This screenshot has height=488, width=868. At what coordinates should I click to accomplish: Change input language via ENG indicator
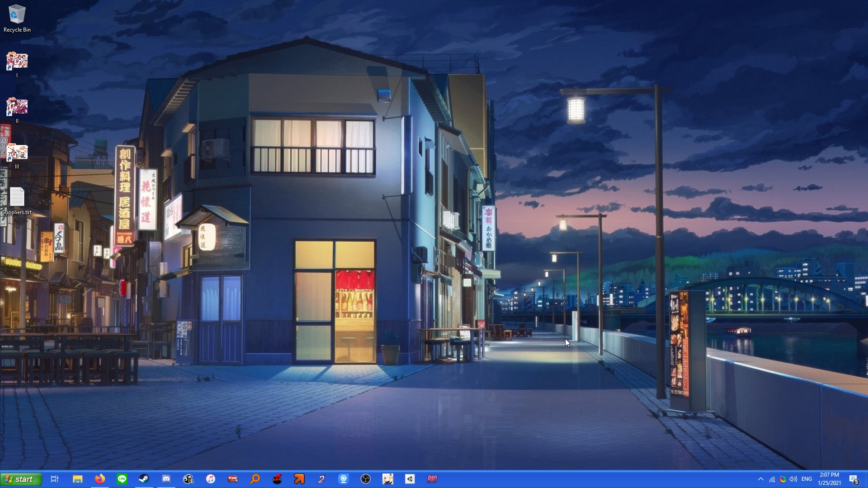pos(807,479)
